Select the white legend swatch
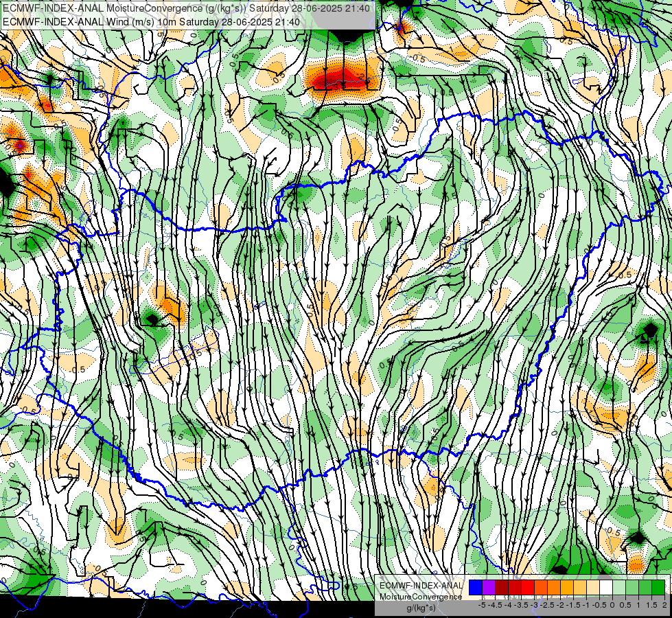 [606, 588]
